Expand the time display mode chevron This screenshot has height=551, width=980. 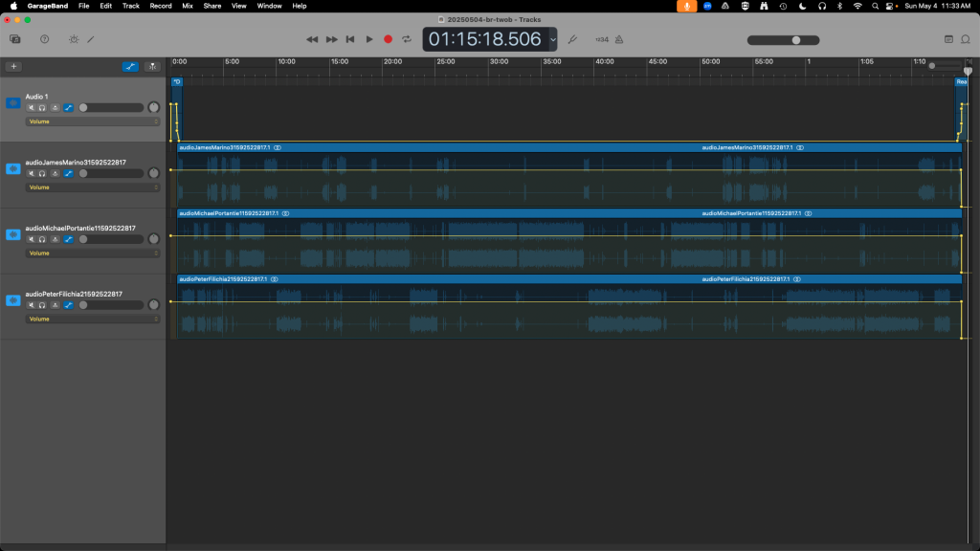click(x=553, y=39)
